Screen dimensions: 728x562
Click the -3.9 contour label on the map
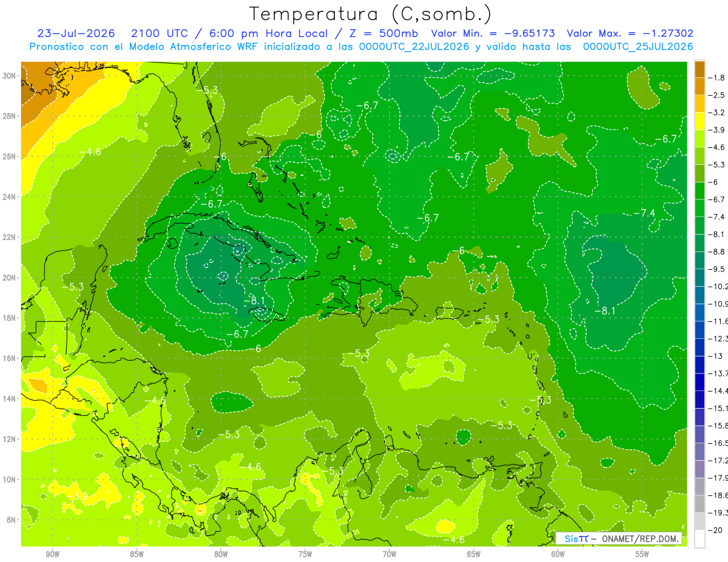coord(76,495)
